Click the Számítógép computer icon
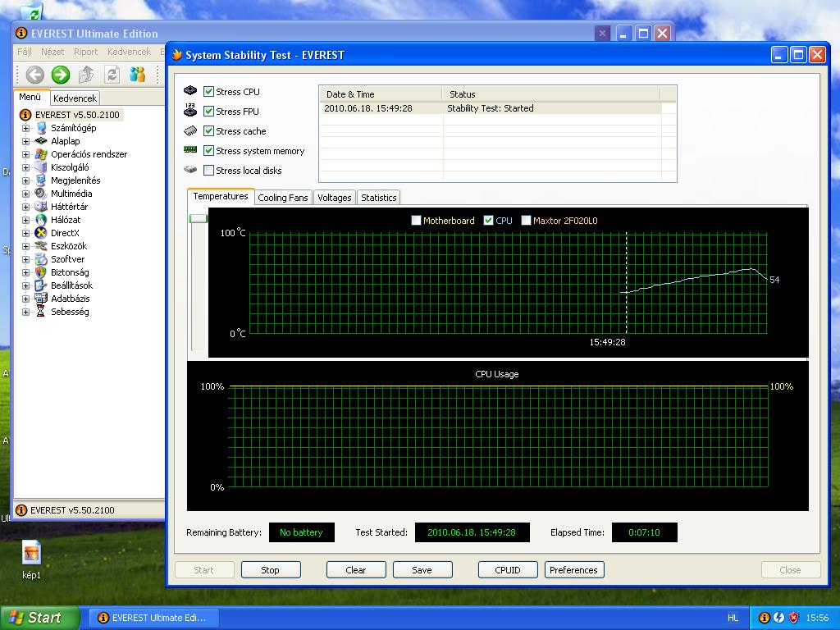Image resolution: width=840 pixels, height=630 pixels. (41, 128)
